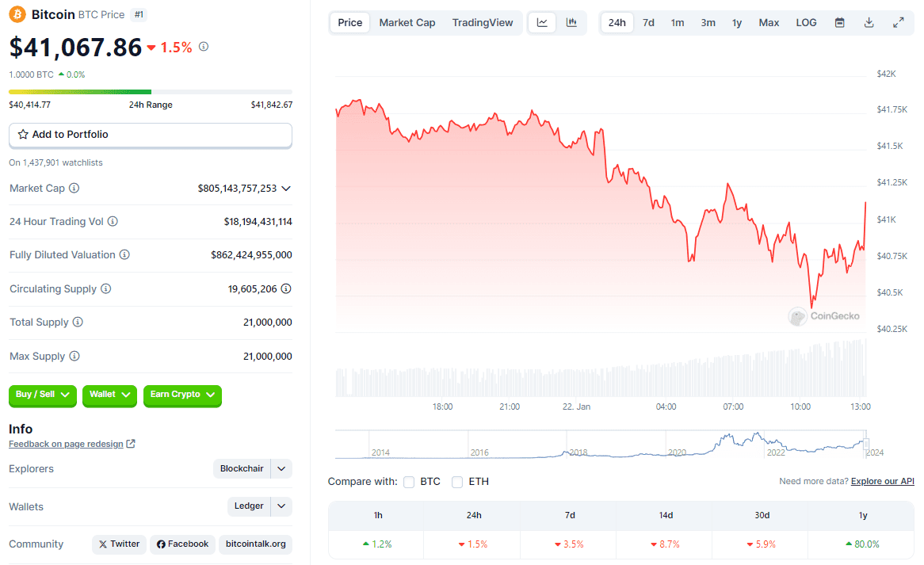This screenshot has width=924, height=565.
Task: Click the Blockchair explorer button
Action: 242,468
